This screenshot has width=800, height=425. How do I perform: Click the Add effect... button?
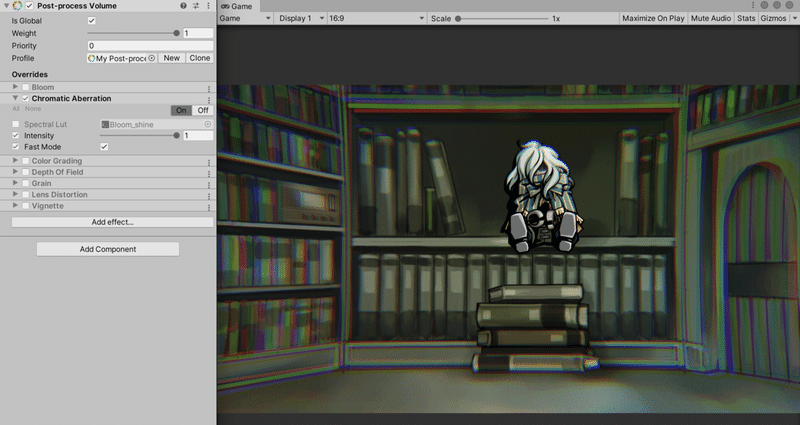(x=112, y=222)
